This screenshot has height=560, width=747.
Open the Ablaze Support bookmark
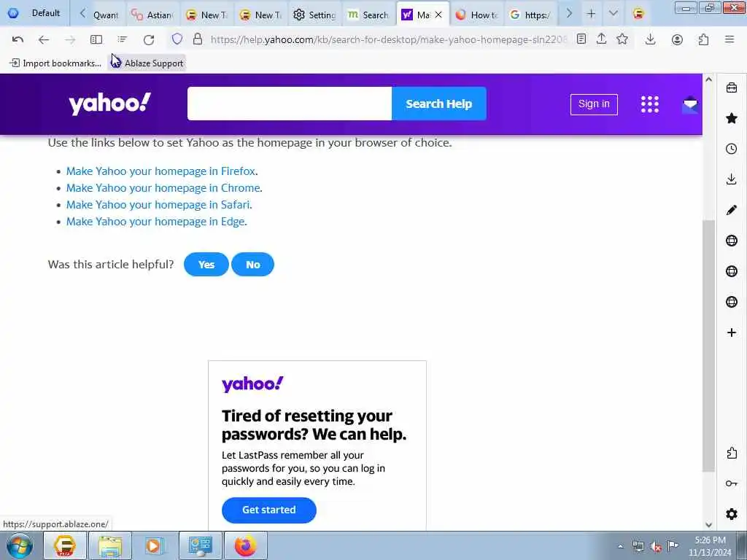point(147,63)
